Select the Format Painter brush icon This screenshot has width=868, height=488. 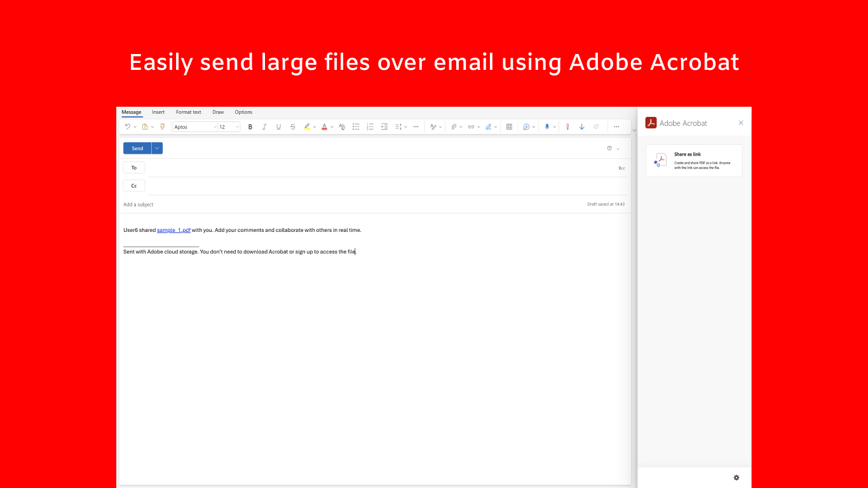point(162,126)
